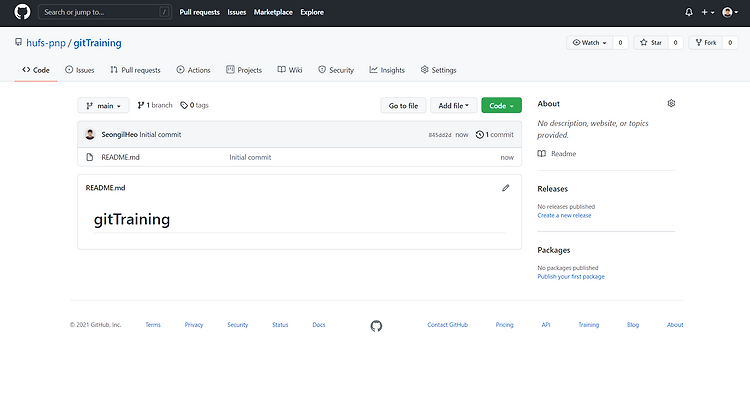The image size is (750, 412).
Task: Edit README with the pencil icon
Action: (506, 188)
